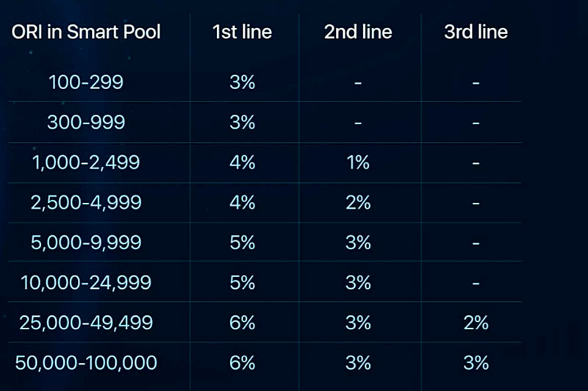Click the 'ORI in Smart Pool' column header
The image size is (588, 391).
[86, 32]
